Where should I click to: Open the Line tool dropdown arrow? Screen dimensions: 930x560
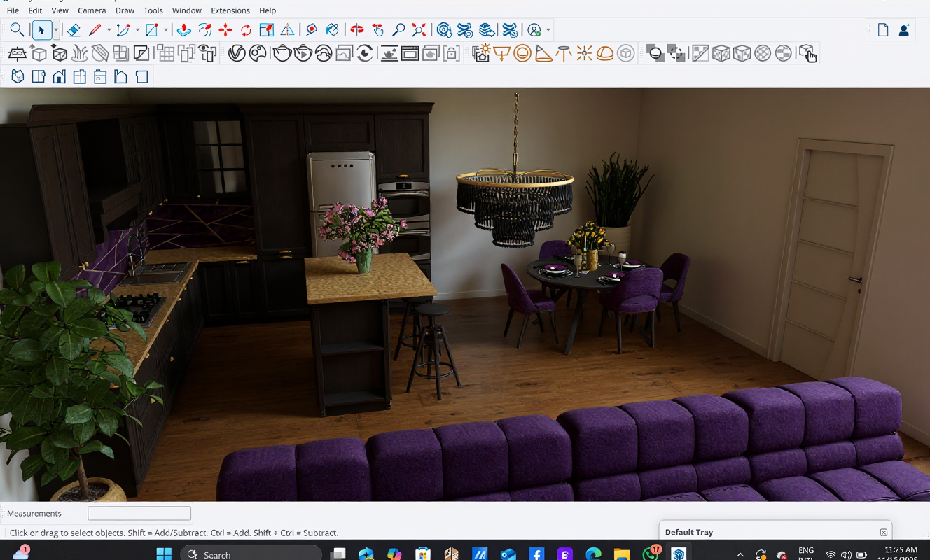coord(109,30)
